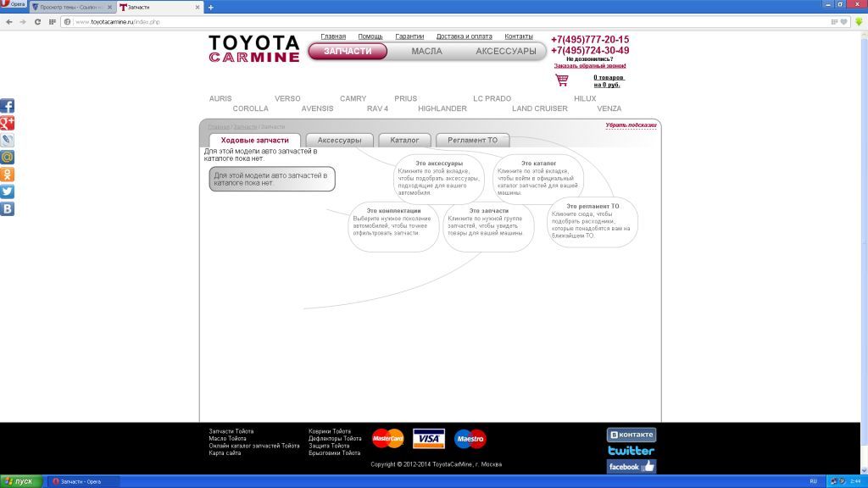Open the shopping cart icon

(561, 80)
